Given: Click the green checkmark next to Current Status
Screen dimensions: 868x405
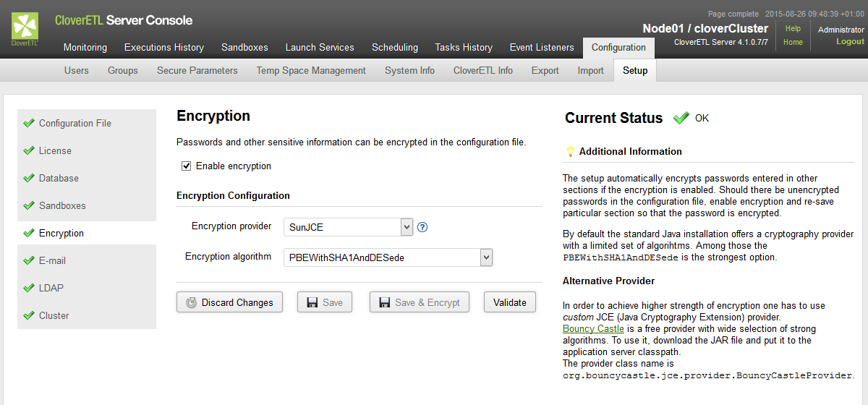Looking at the screenshot, I should [681, 118].
